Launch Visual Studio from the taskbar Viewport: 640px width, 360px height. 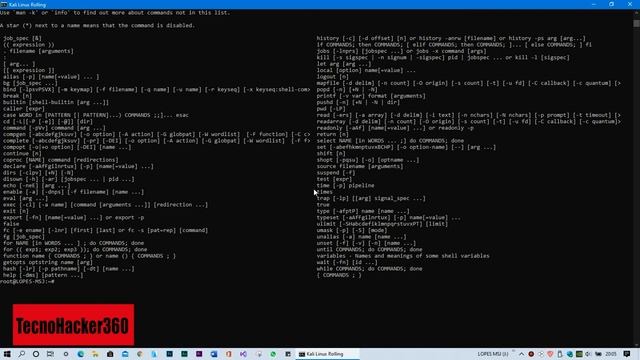(243, 354)
